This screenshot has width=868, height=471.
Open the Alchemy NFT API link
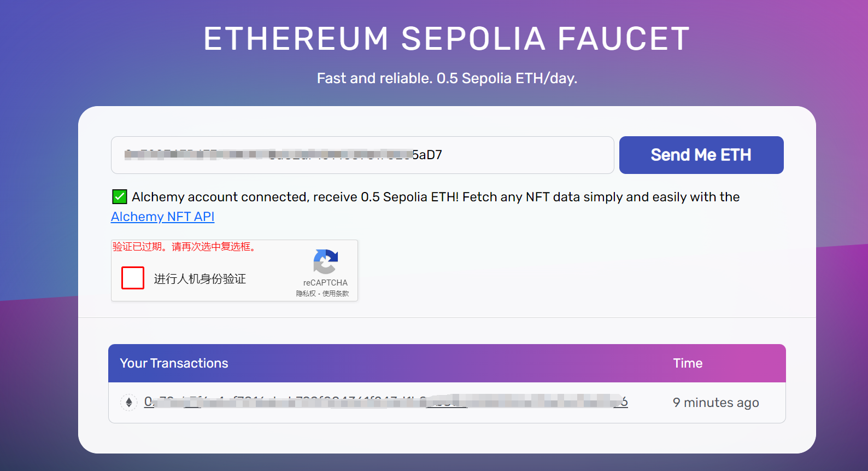coord(163,217)
